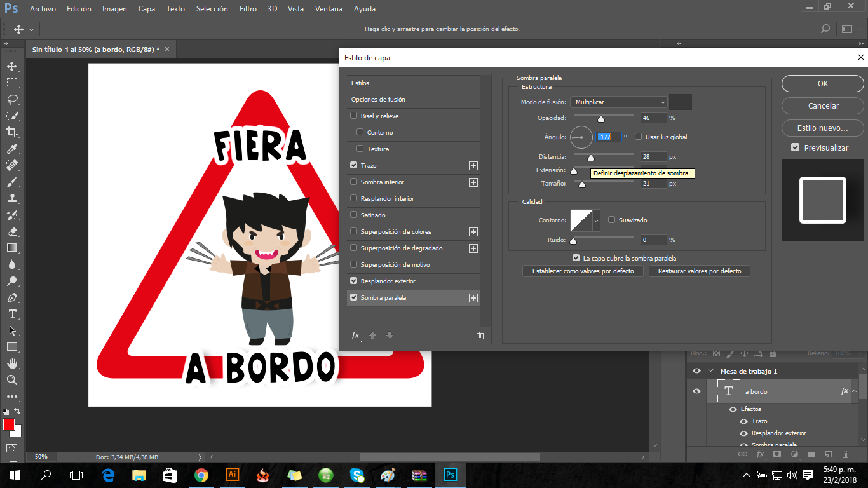This screenshot has height=488, width=868.
Task: Select the Gradient tool
Action: [11, 248]
